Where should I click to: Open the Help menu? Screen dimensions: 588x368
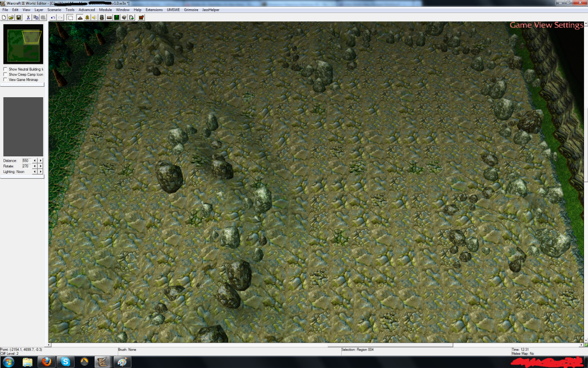(x=138, y=10)
